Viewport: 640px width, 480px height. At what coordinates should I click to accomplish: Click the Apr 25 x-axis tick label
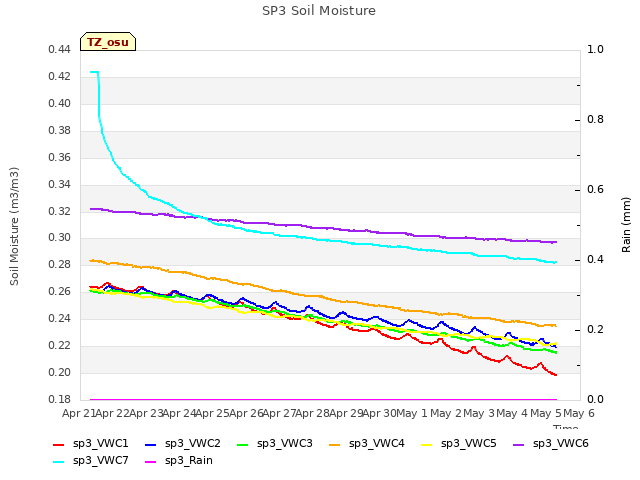tap(212, 413)
